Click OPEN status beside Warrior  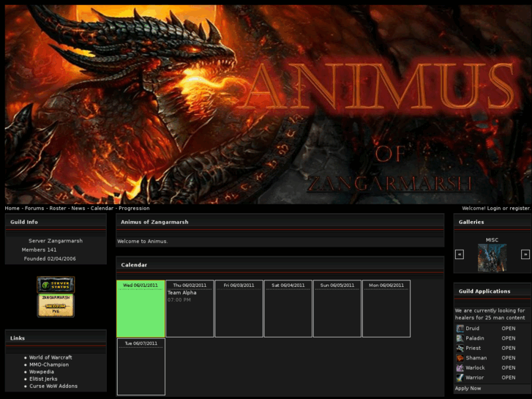(x=509, y=378)
